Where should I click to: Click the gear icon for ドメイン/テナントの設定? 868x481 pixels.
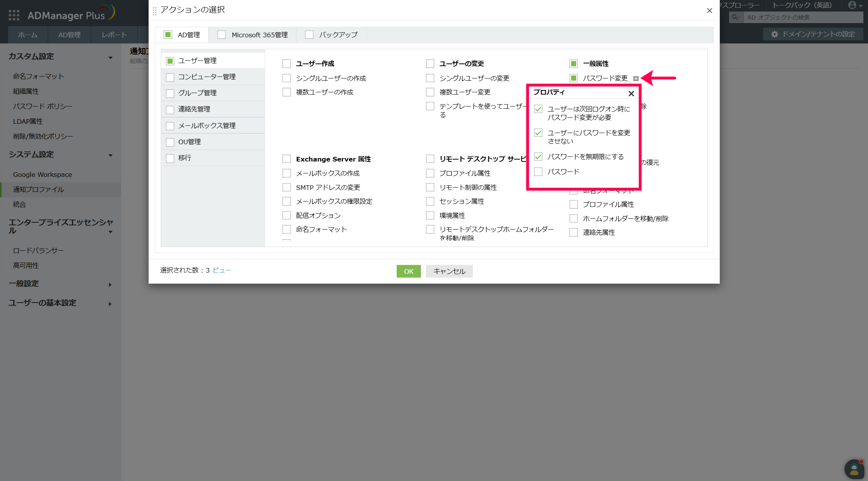click(775, 34)
